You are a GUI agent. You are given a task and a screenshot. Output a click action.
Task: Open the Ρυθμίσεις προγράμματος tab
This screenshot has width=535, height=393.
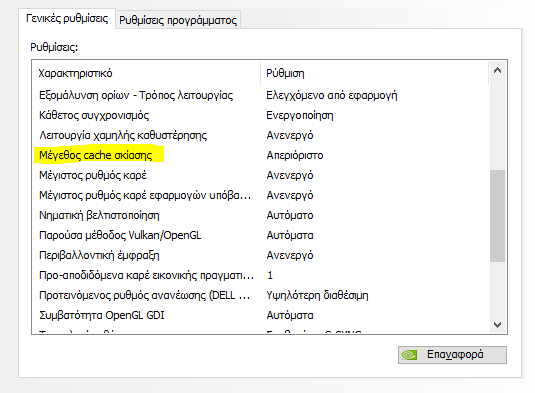[178, 20]
